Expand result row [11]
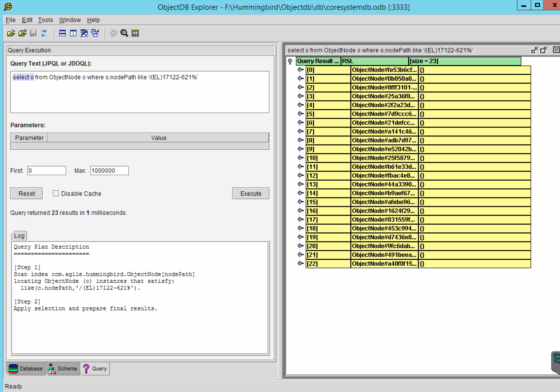Screen dimensions: 560x392 (x=300, y=167)
